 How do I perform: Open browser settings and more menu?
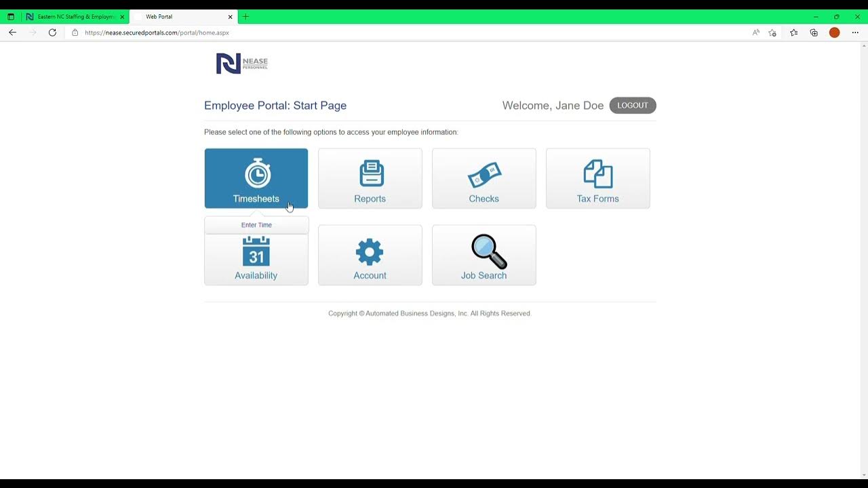pyautogui.click(x=855, y=33)
